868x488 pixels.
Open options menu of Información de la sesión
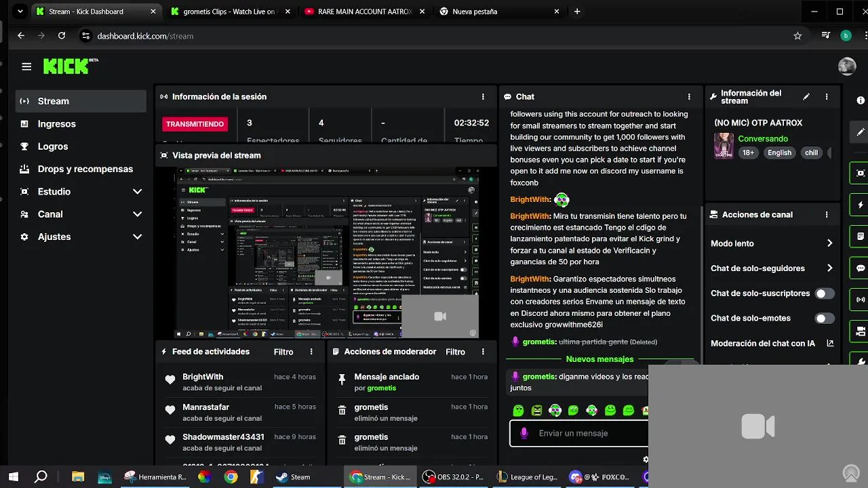point(483,97)
